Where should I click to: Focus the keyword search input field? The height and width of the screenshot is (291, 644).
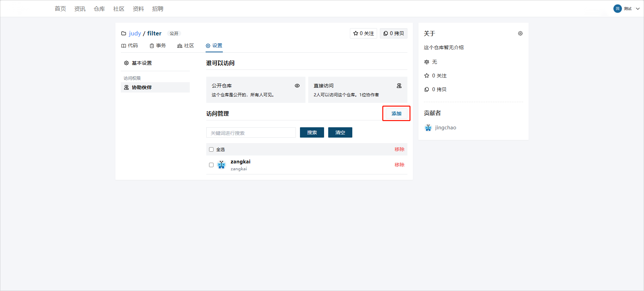coord(251,133)
